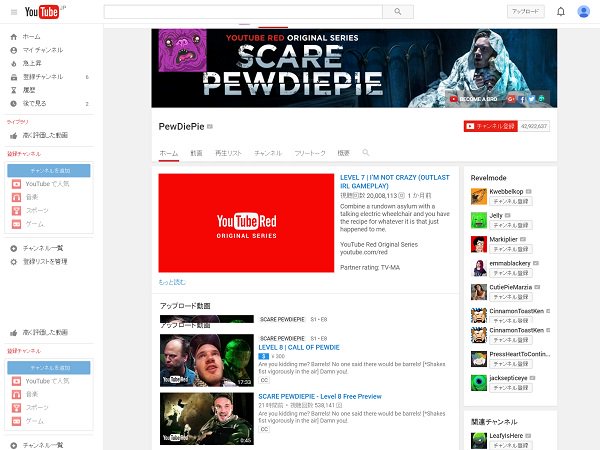Open the hamburger guide menu icon
Screen dimensions: 600x450
14,12
